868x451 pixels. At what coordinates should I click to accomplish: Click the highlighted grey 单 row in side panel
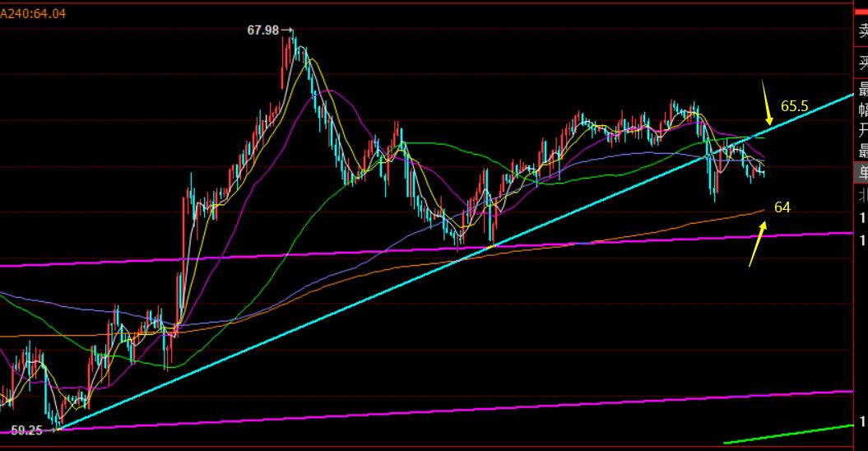861,173
